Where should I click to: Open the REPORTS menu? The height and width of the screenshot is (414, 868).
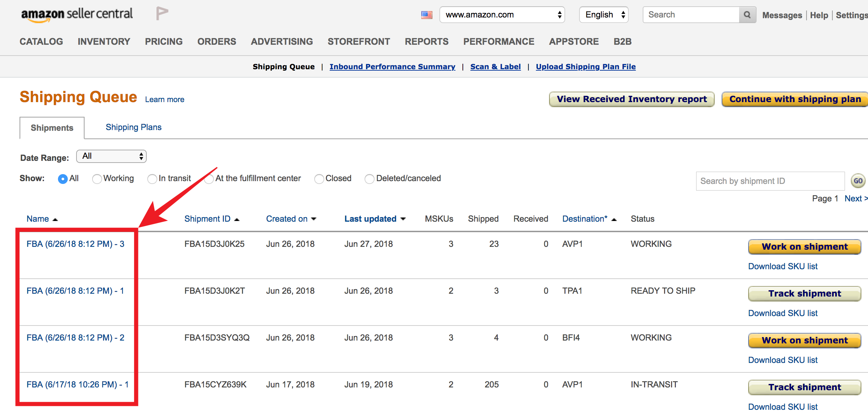tap(426, 42)
